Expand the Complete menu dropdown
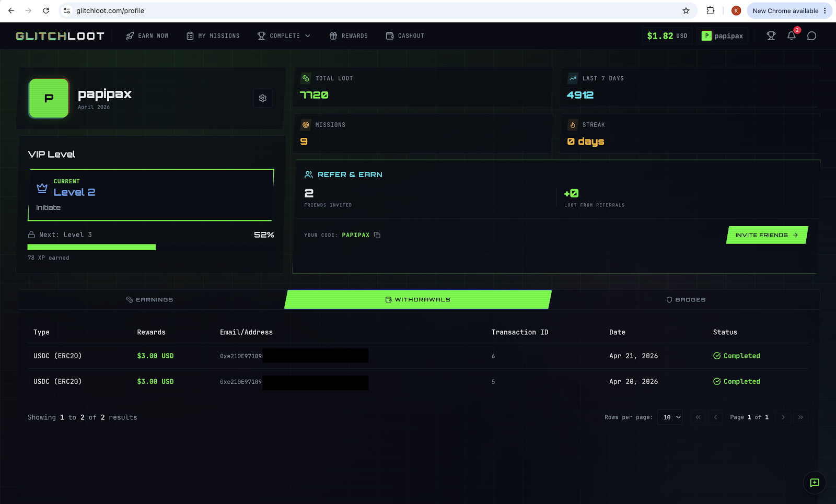This screenshot has width=836, height=504. coord(284,36)
